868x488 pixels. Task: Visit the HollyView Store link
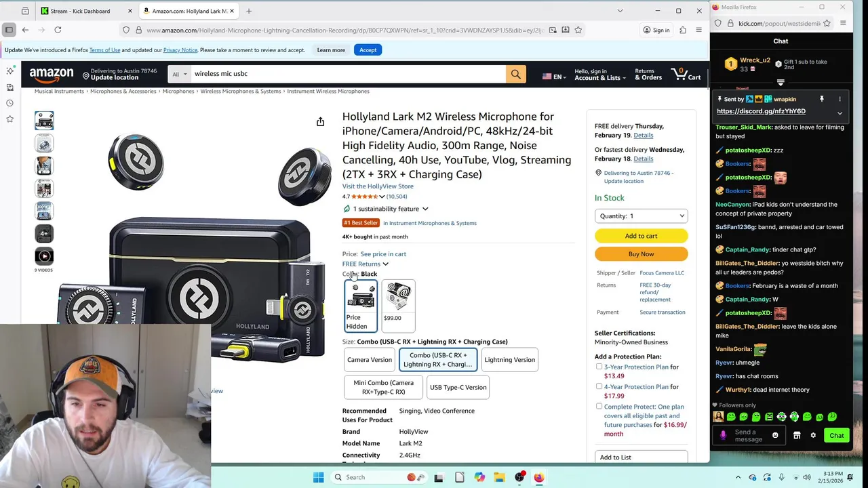[378, 186]
